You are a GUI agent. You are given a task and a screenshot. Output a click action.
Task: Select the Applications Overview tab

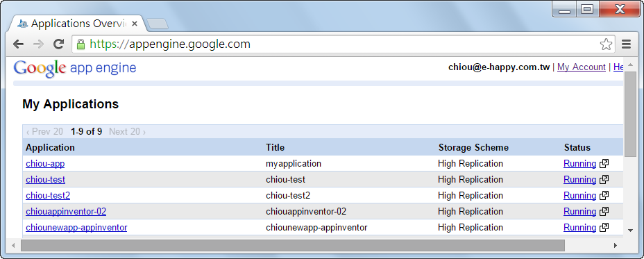point(78,24)
